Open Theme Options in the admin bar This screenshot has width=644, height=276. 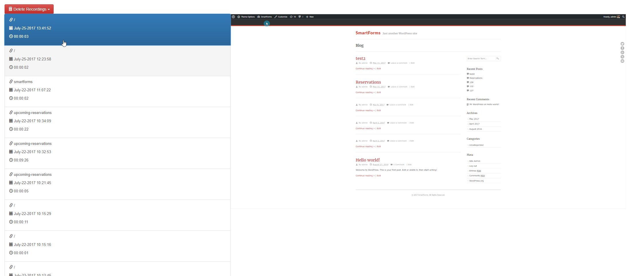point(246,17)
